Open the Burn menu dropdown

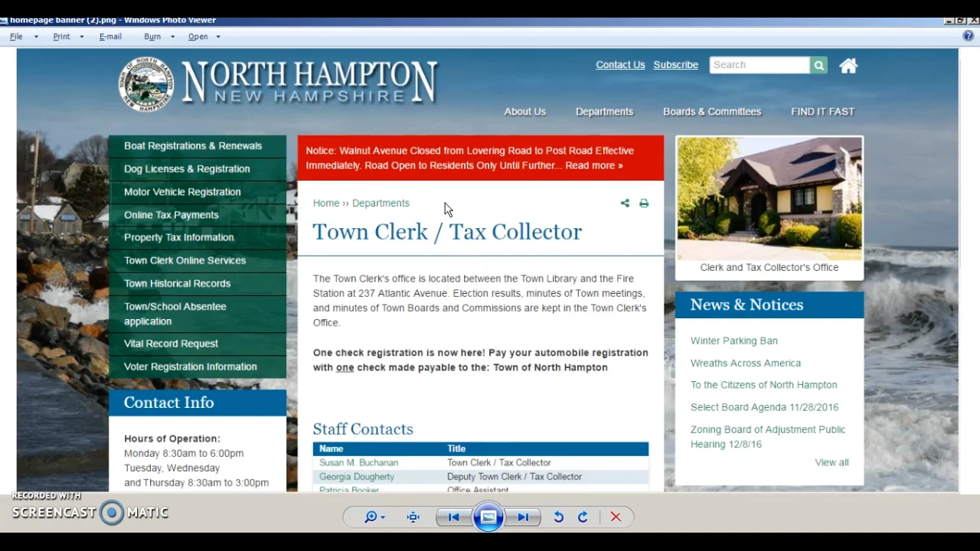[x=159, y=37]
